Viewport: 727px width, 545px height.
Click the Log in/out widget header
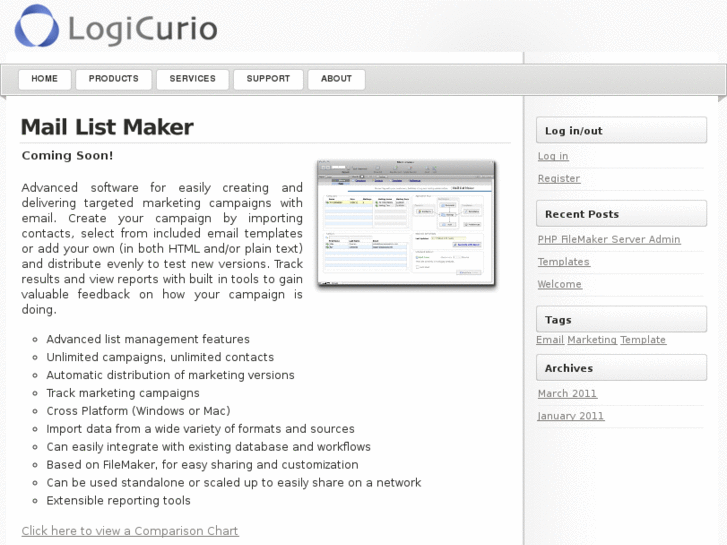[x=621, y=130]
